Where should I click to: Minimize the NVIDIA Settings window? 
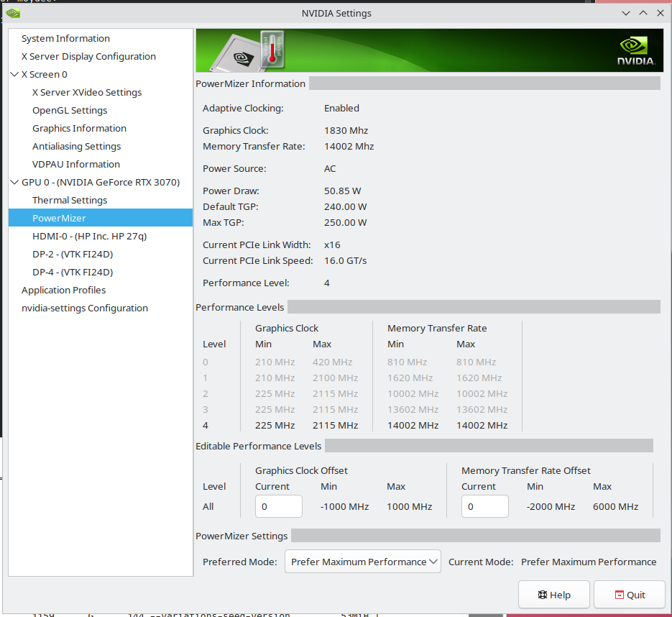[x=626, y=13]
